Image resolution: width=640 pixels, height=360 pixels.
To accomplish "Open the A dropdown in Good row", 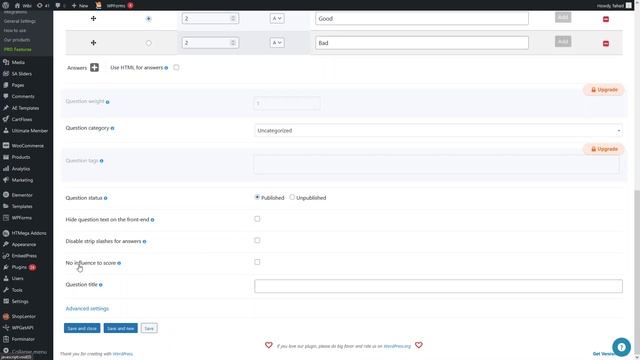I will tap(277, 18).
